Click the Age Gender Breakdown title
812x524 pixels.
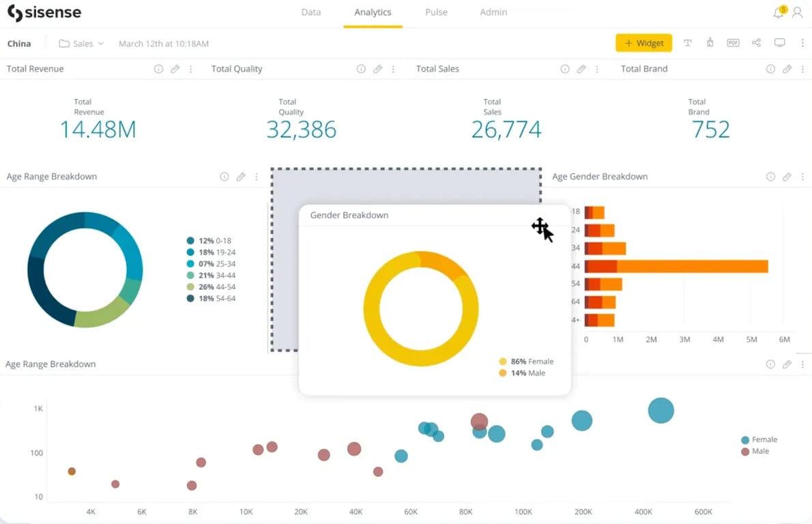point(600,177)
